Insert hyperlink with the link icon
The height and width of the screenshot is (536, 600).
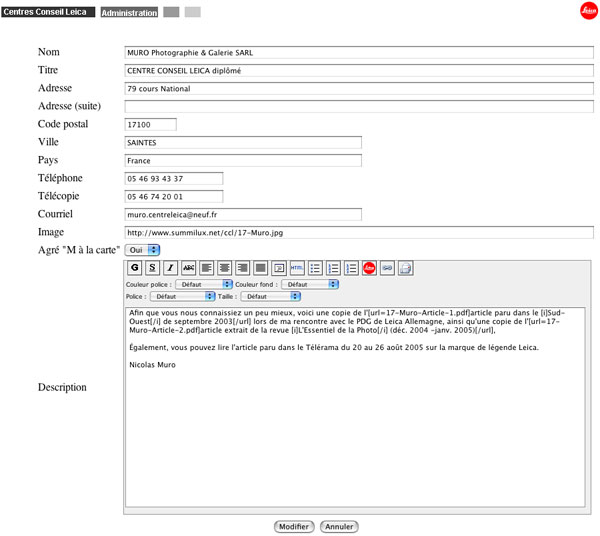point(387,268)
